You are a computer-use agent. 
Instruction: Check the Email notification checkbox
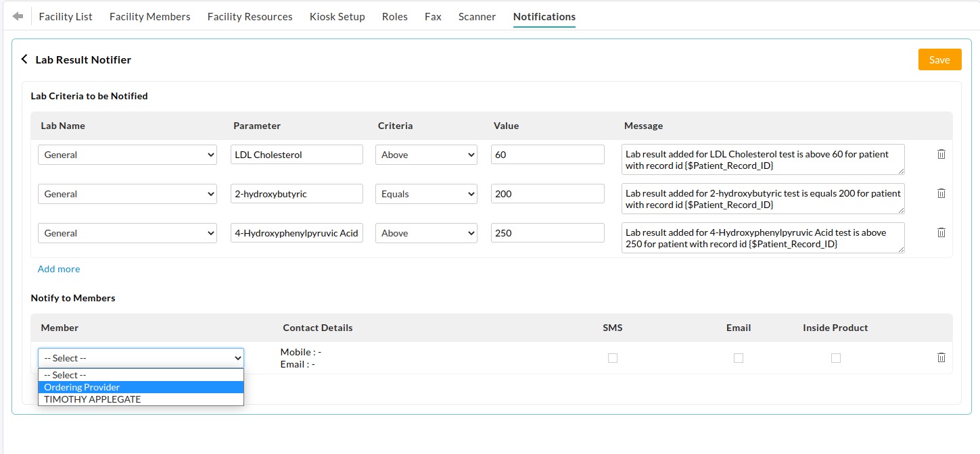pos(739,358)
